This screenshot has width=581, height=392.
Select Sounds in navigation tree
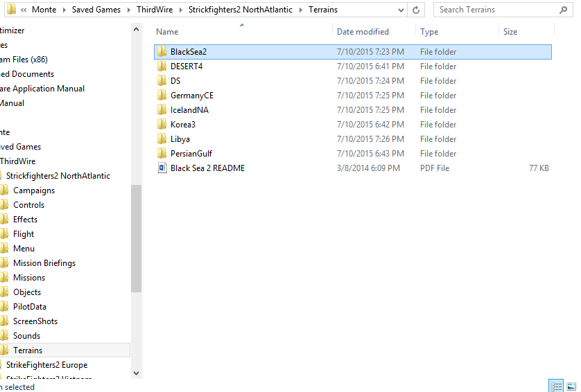[x=26, y=336]
